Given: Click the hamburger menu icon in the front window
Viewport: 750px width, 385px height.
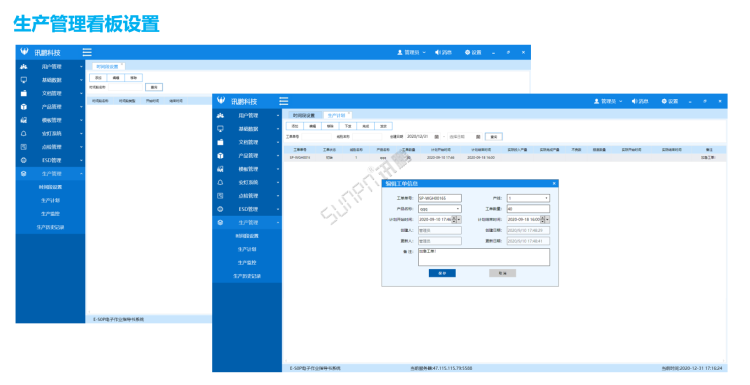Looking at the screenshot, I should click(x=284, y=101).
